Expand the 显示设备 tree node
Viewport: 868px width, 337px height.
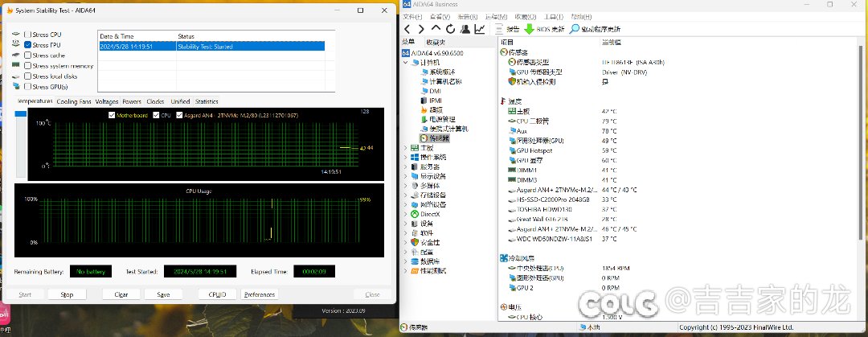click(x=406, y=176)
